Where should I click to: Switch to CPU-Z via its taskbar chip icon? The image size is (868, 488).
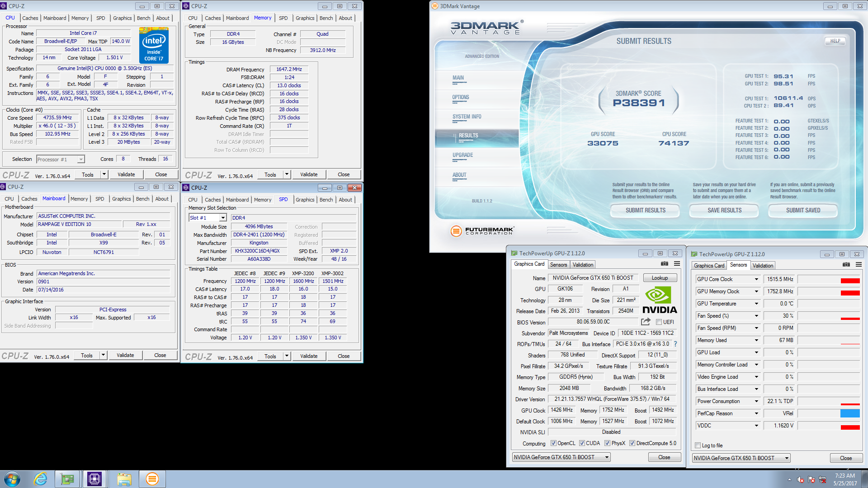(x=94, y=479)
